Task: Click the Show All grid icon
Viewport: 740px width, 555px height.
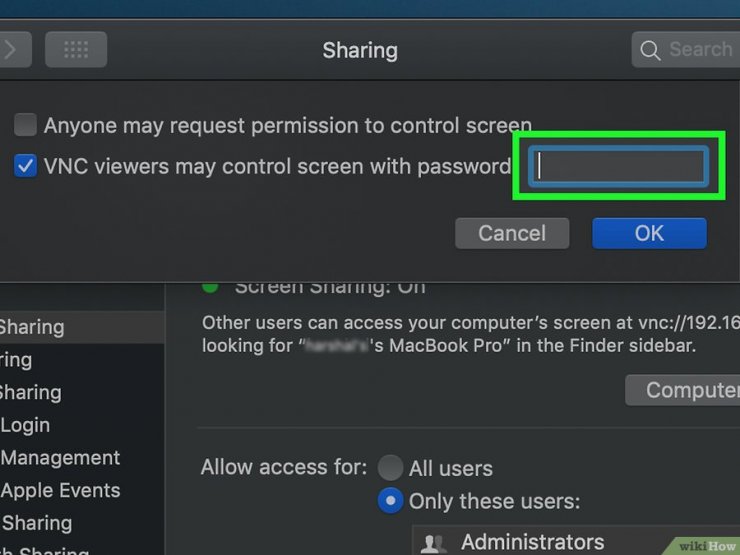Action: pyautogui.click(x=76, y=49)
